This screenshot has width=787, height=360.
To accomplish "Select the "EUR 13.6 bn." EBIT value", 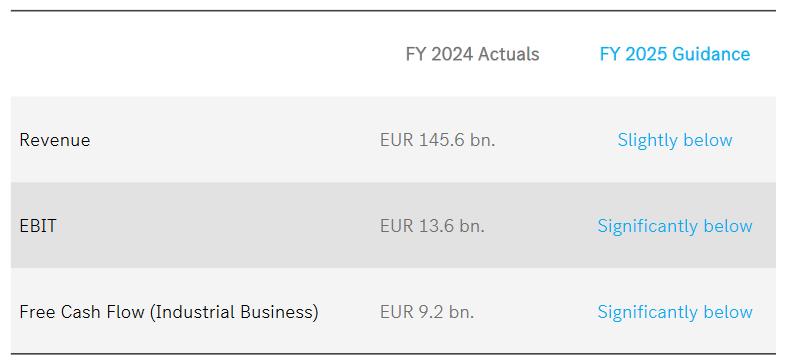I will point(432,226).
